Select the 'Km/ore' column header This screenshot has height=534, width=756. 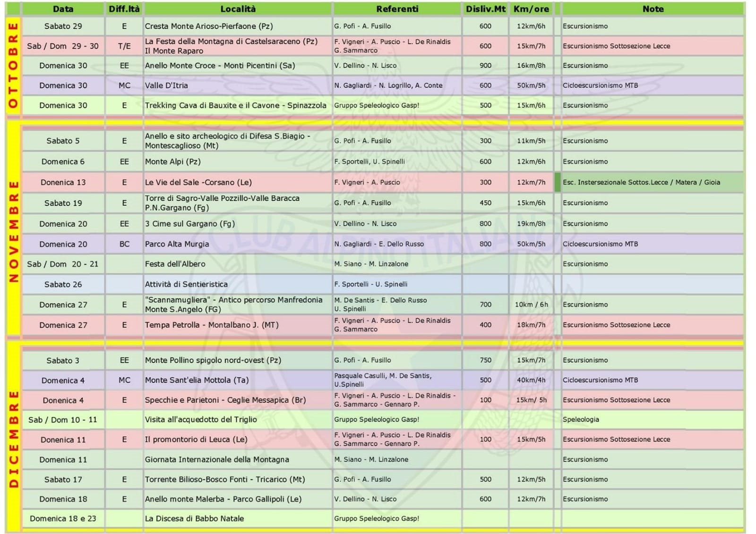[x=531, y=9]
